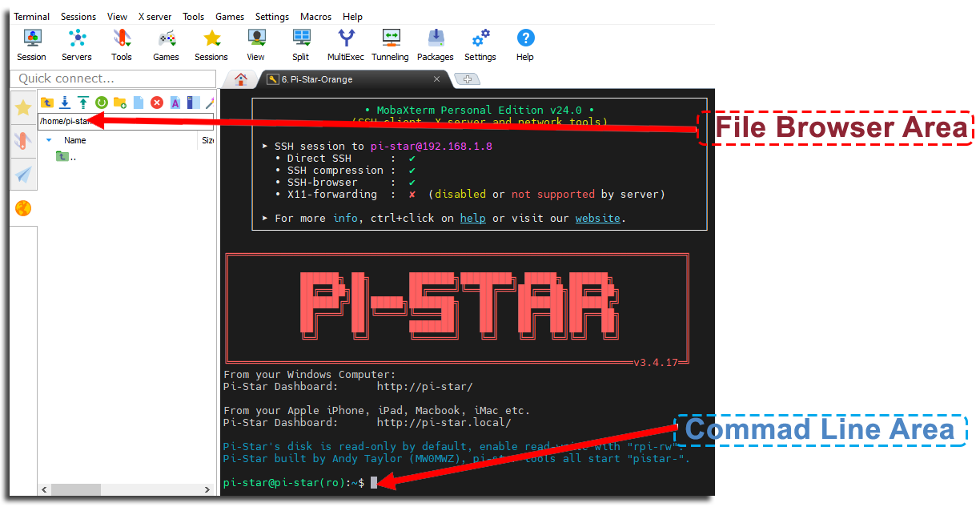980x519 pixels.
Task: Open the Macros menu
Action: [x=315, y=17]
